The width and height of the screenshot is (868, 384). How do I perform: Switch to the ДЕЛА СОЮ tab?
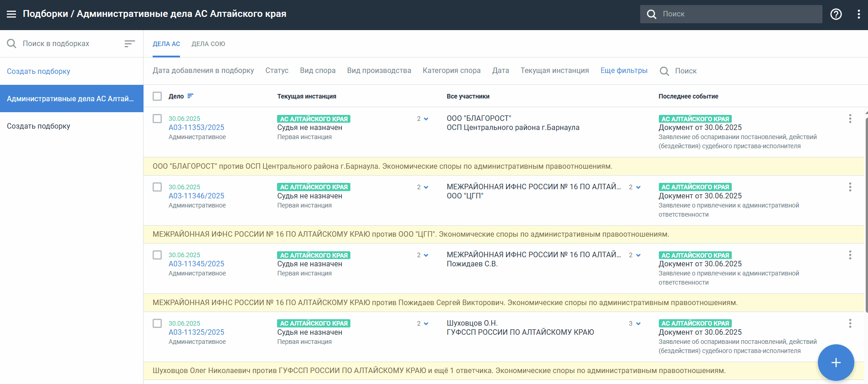coord(208,44)
